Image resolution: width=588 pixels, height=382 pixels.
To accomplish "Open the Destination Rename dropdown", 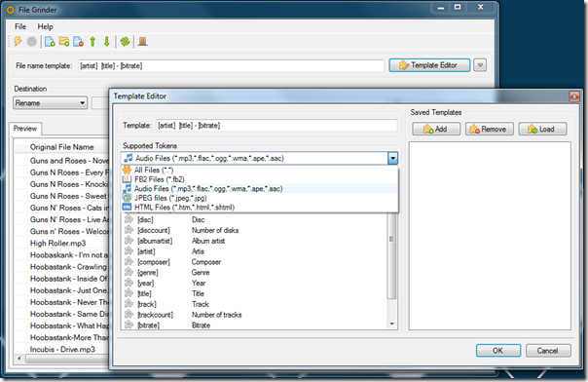I will pos(50,103).
